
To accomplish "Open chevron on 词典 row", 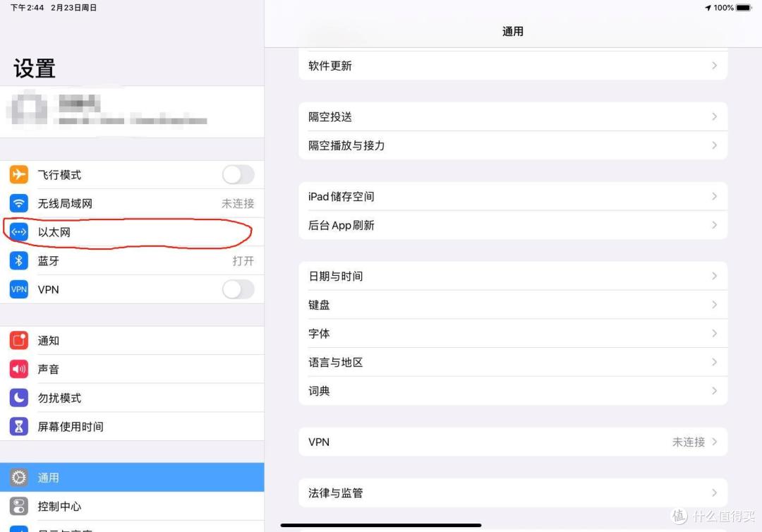I will [714, 391].
